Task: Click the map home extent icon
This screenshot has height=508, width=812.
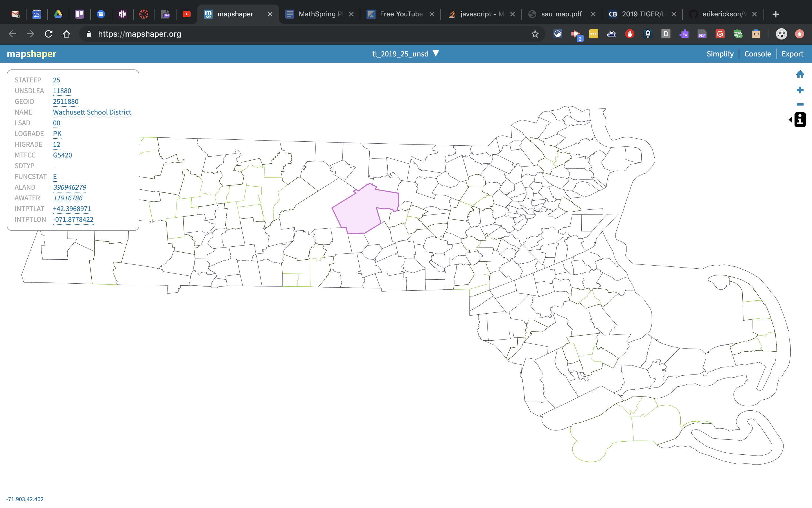Action: [x=800, y=74]
